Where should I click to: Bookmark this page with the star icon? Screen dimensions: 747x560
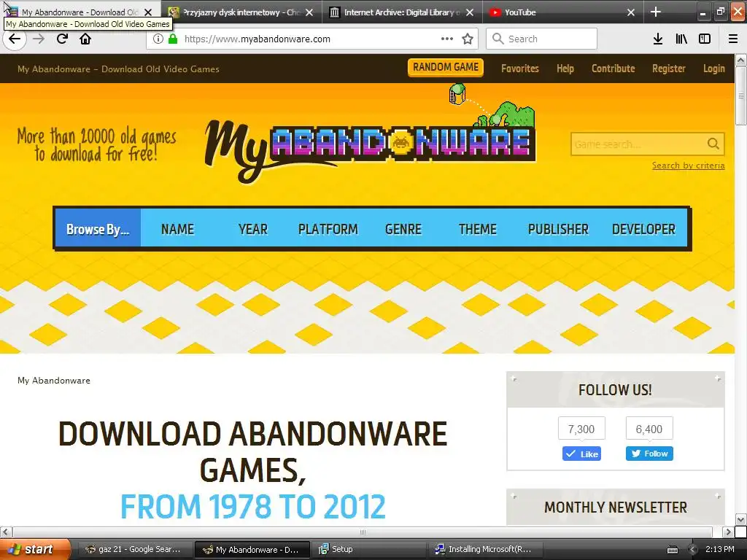(468, 39)
